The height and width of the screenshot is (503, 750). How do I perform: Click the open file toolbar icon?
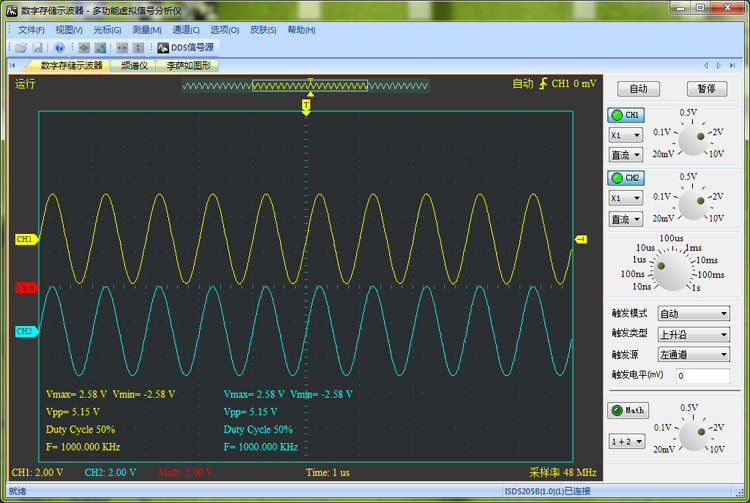click(x=21, y=47)
